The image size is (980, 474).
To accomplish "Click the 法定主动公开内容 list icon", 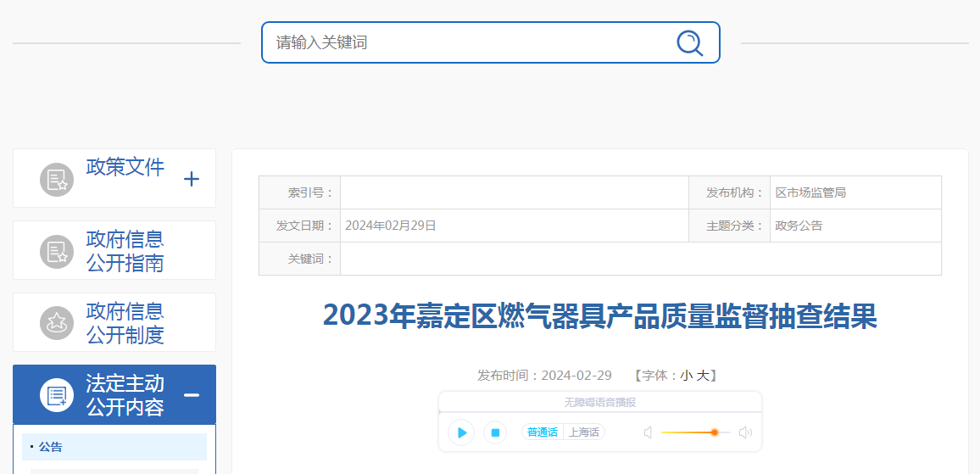I will (x=57, y=395).
